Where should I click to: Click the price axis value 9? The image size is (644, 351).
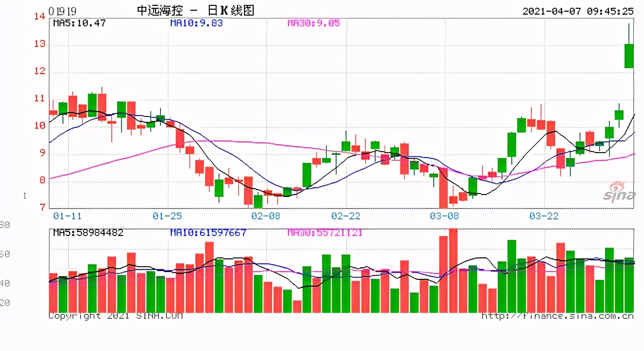click(42, 153)
